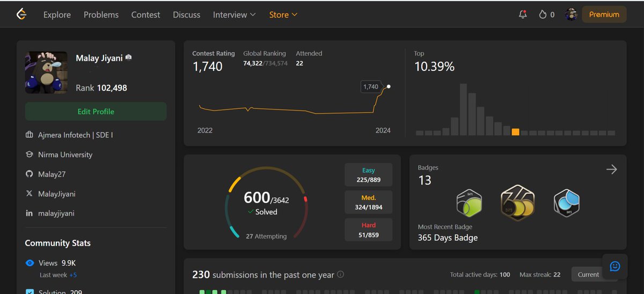This screenshot has height=294, width=644.
Task: Click the Rank 102,498 text
Action: point(101,88)
